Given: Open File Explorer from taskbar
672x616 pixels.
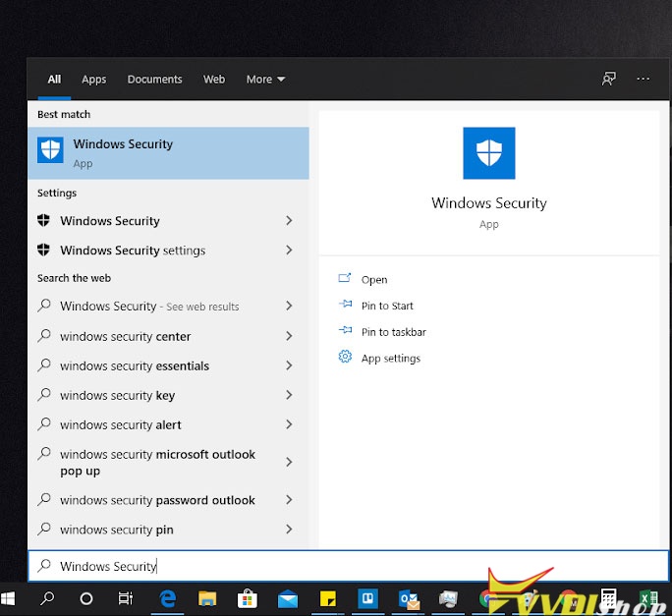Looking at the screenshot, I should [x=207, y=599].
